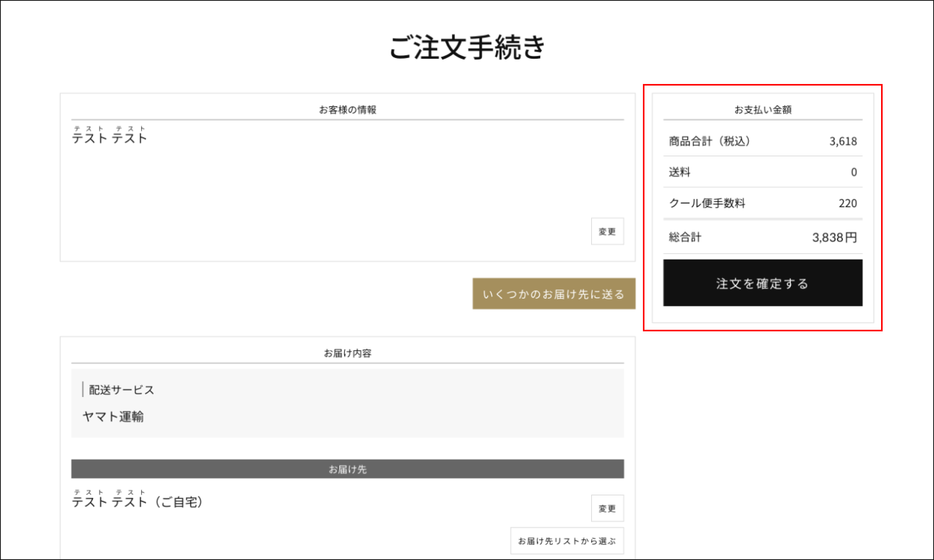Viewport: 934px width, 560px height.
Task: Click the 送料 shipping fee label
Action: 679,172
